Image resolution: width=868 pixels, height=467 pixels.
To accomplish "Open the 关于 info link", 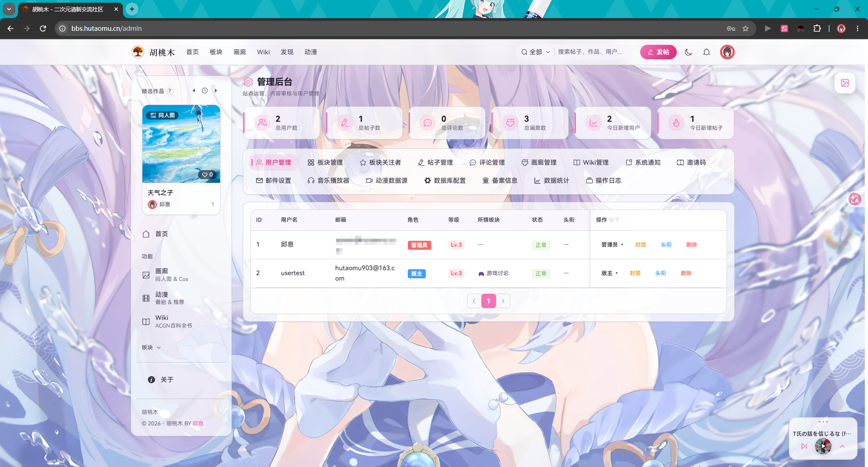I will (160, 380).
